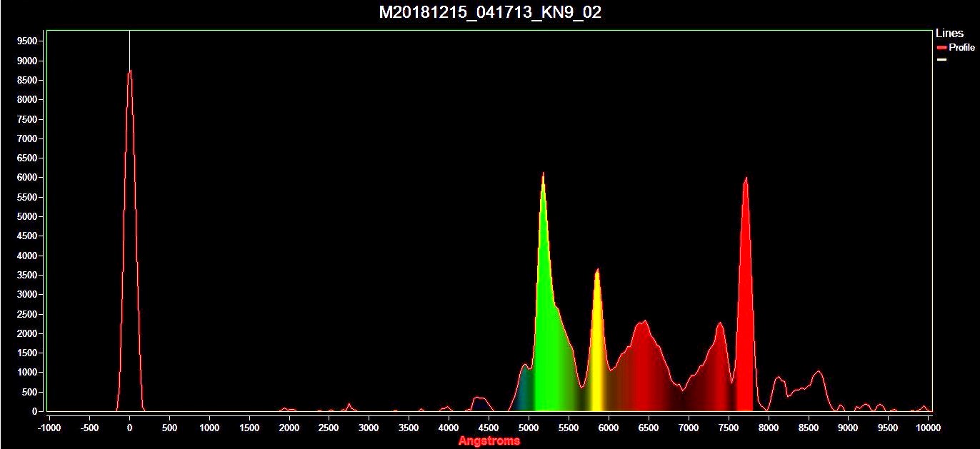Click the 5000 tick label on x-axis

click(x=529, y=428)
